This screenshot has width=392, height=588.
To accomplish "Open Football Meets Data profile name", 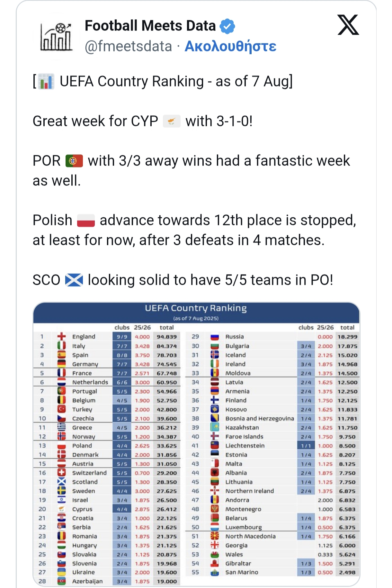I will click(x=150, y=26).
